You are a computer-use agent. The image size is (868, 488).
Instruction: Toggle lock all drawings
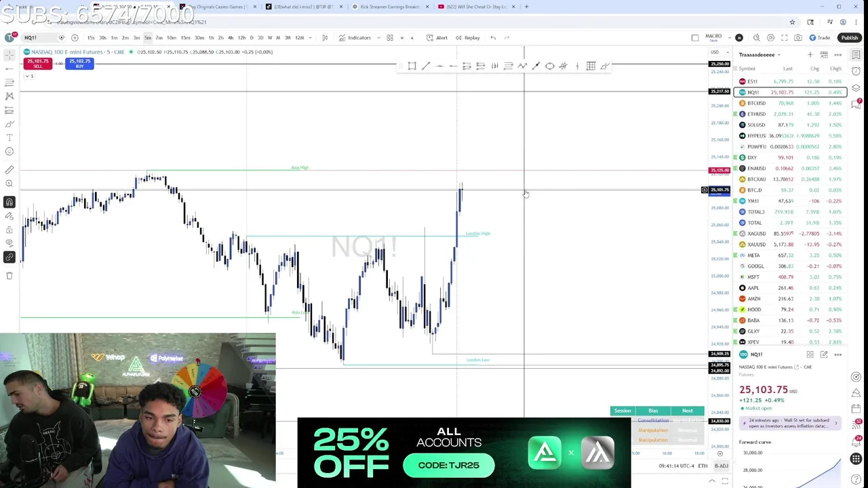click(x=9, y=229)
